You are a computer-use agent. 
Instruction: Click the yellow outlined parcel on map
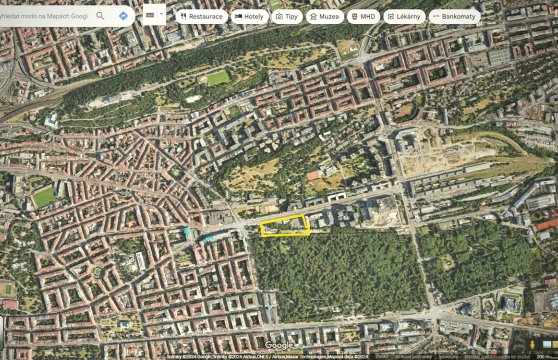(285, 226)
